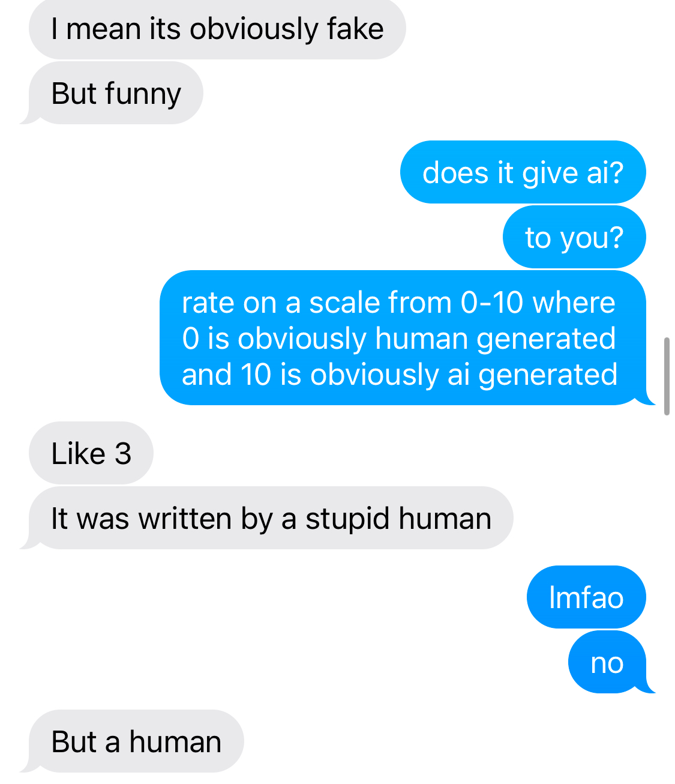This screenshot has width=675, height=784.
Task: Click the word 'funny' in gray bubble
Action: [x=143, y=94]
